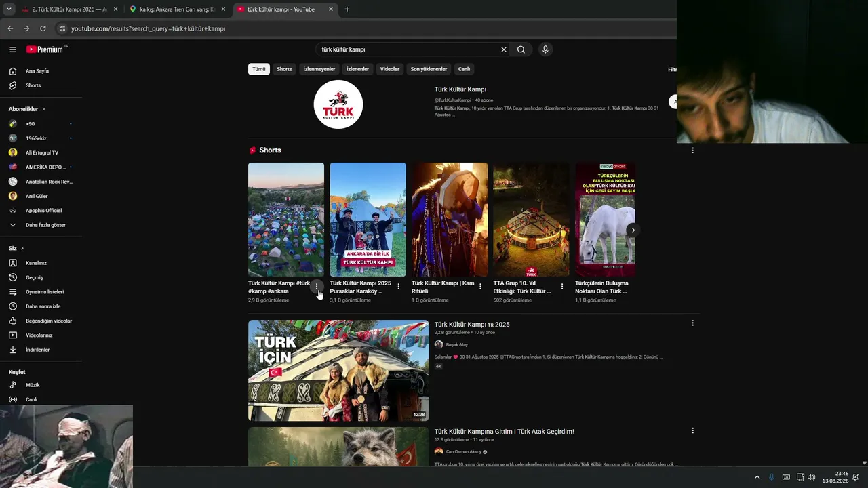Open Beğendiğim videolar list

click(49, 321)
